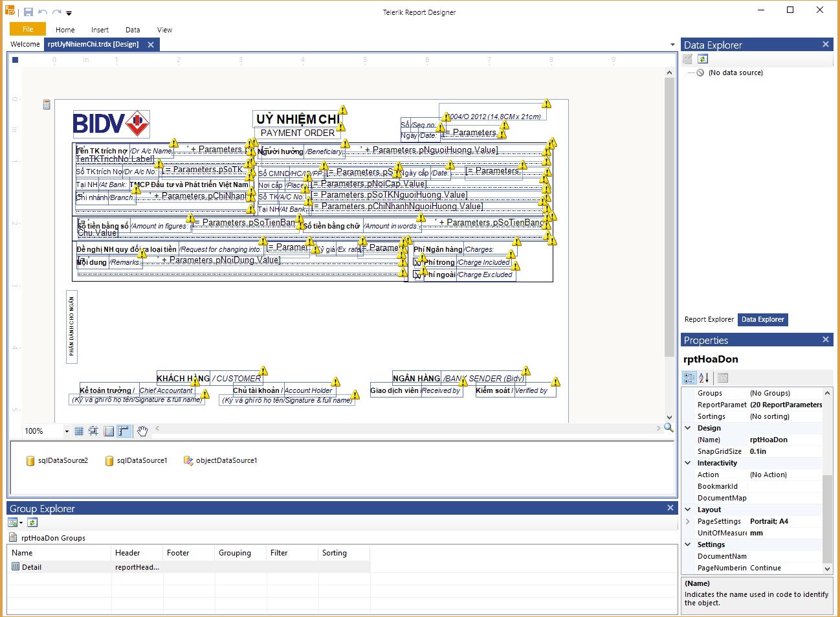Collapse the Design property category

coord(688,428)
